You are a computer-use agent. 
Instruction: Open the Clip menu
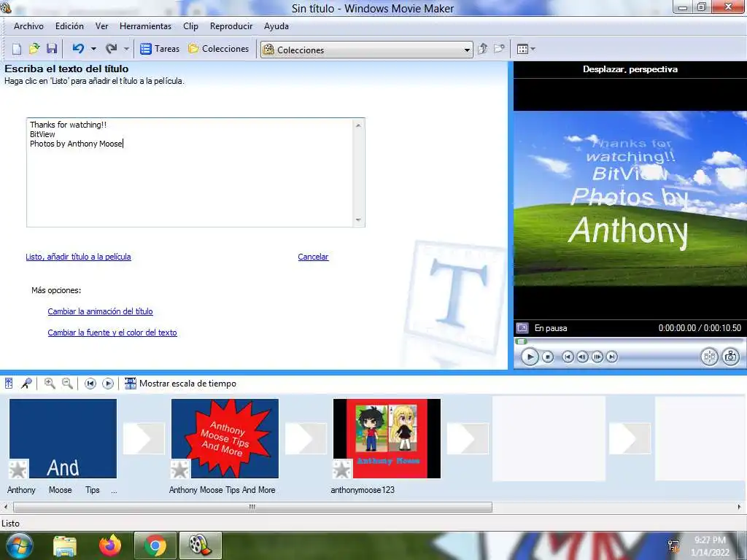pos(190,26)
